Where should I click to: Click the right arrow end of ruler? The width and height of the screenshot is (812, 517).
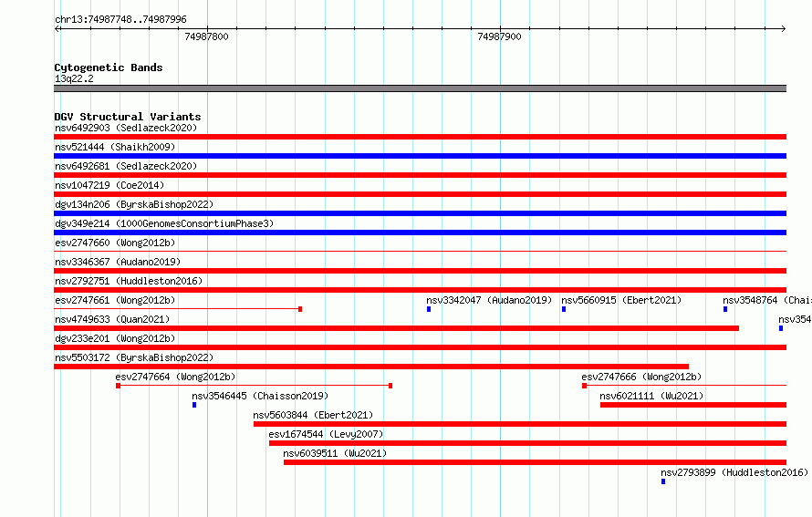[783, 28]
